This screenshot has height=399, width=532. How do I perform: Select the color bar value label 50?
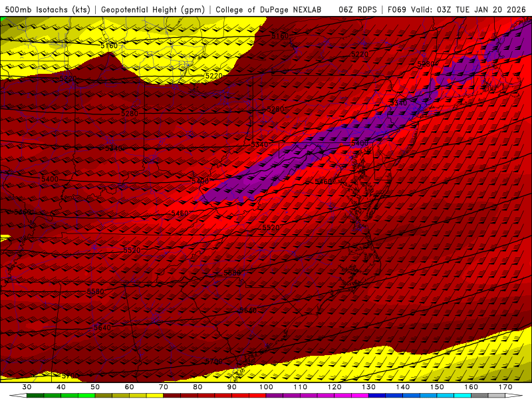pyautogui.click(x=95, y=387)
